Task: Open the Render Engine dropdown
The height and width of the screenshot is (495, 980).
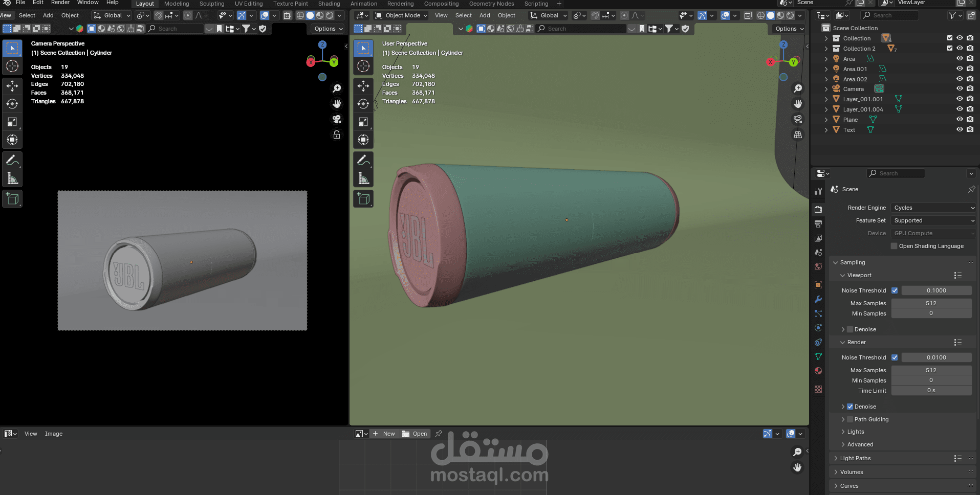Action: pos(933,208)
